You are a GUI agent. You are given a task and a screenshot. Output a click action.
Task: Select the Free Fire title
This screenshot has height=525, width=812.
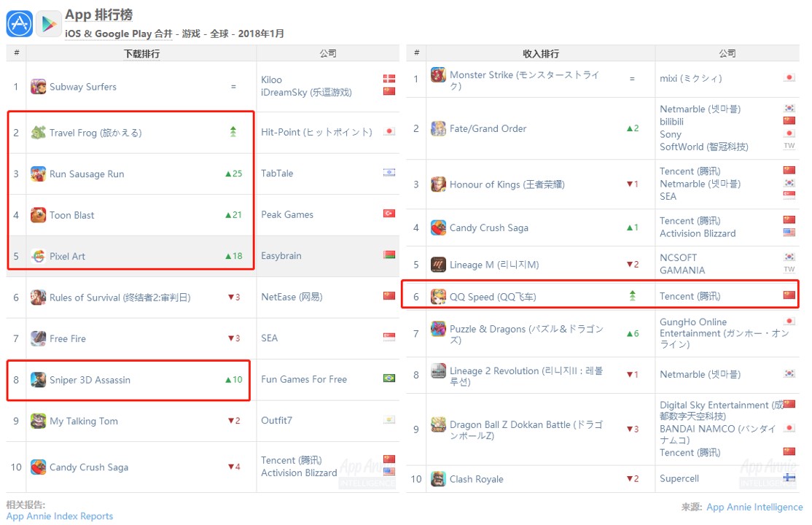[67, 338]
